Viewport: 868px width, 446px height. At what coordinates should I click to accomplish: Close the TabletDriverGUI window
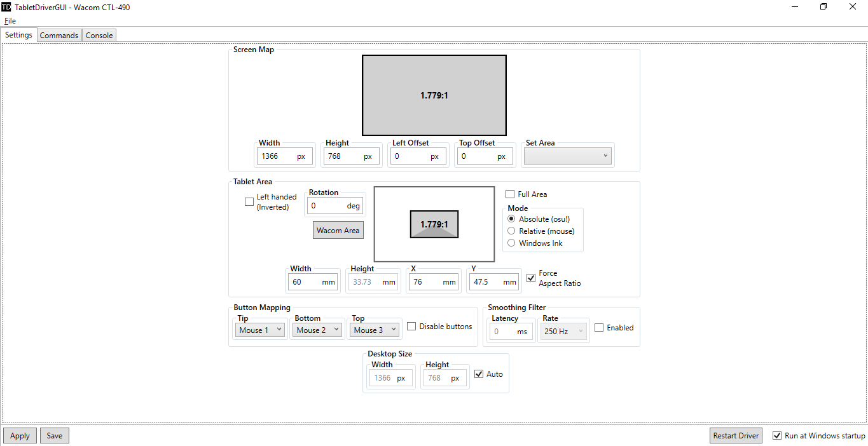pyautogui.click(x=853, y=7)
